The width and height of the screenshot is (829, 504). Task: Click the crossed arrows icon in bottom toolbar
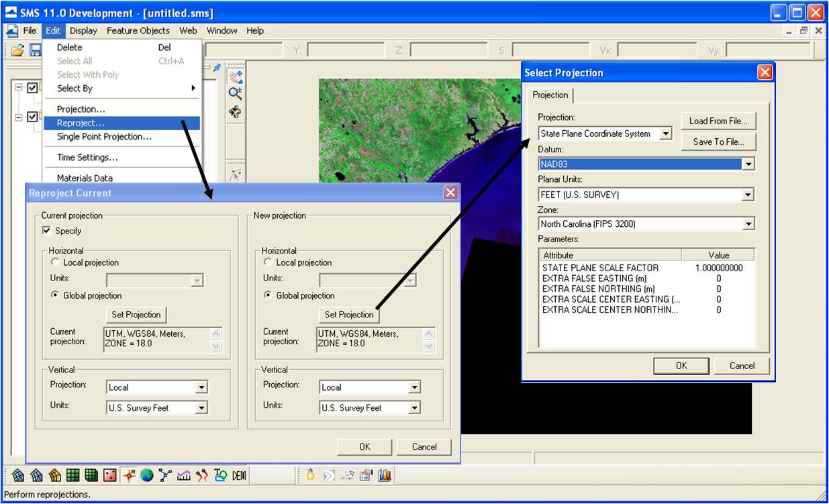point(347,476)
